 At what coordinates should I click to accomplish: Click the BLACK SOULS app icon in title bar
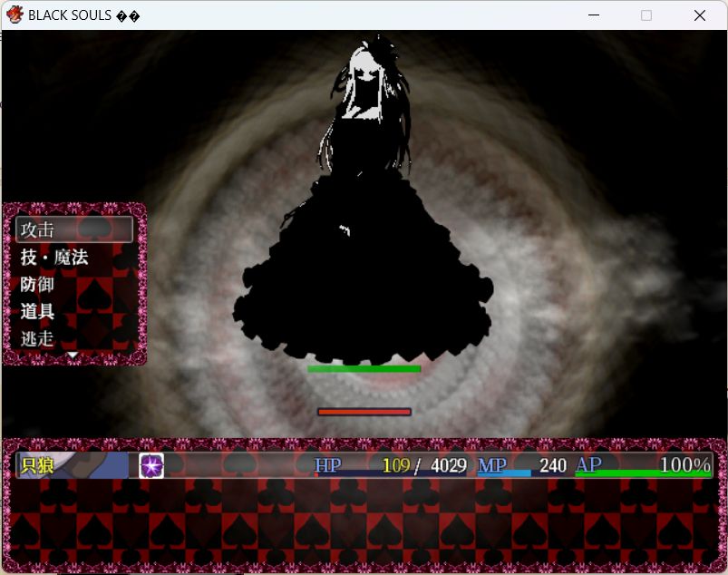(15, 15)
